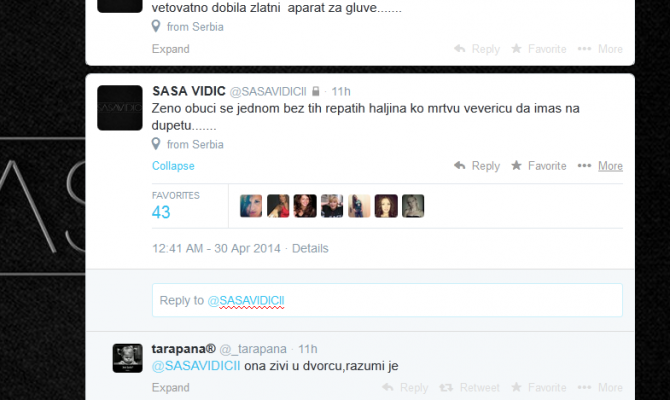Open the More menu on tarapana's reply
This screenshot has width=670, height=400.
click(600, 388)
